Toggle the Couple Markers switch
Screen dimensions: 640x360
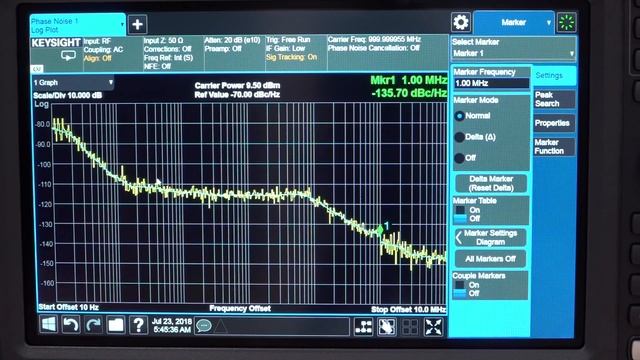click(x=460, y=289)
